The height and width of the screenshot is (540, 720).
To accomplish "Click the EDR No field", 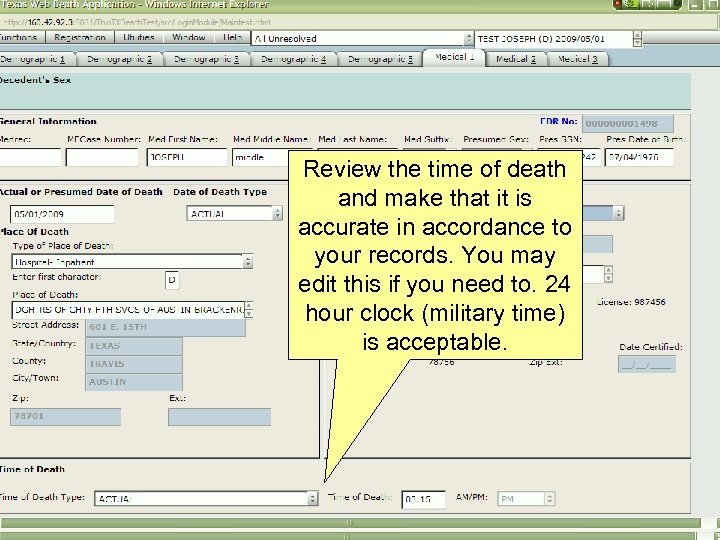I will pos(628,124).
